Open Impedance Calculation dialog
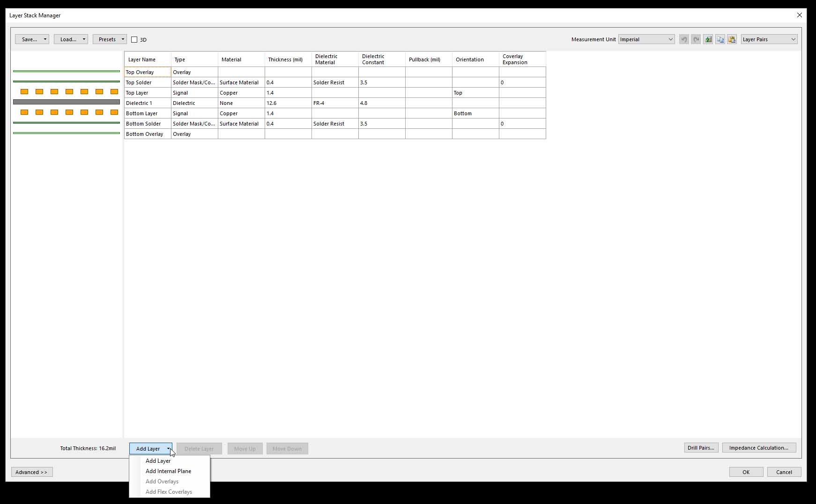The image size is (816, 504). [x=758, y=448]
